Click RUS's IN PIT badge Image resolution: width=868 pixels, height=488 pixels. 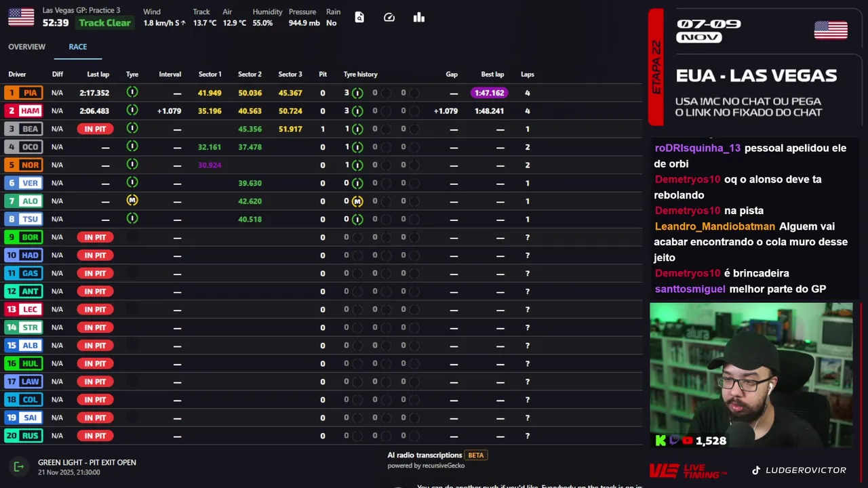(x=95, y=436)
